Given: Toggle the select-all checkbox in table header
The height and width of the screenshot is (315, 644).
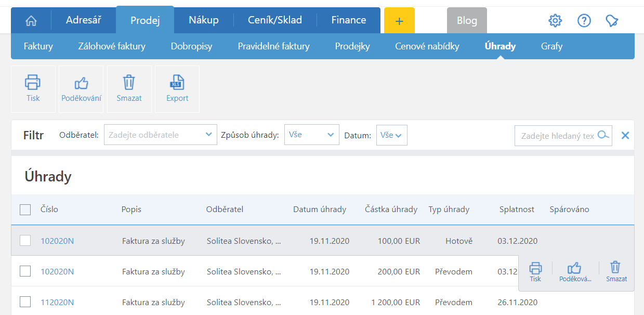Looking at the screenshot, I should (25, 209).
